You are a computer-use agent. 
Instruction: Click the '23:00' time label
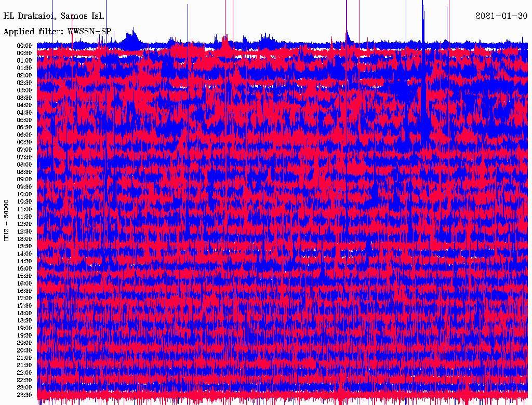(x=24, y=387)
